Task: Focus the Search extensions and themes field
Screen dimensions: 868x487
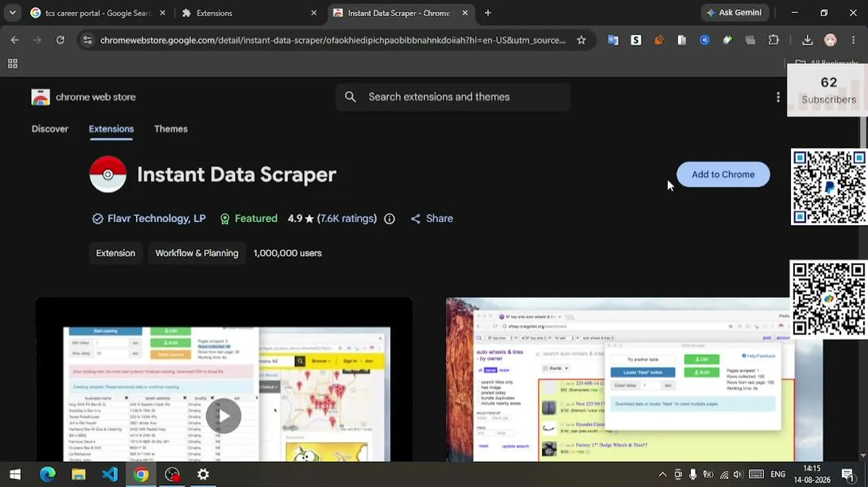Action: point(453,97)
